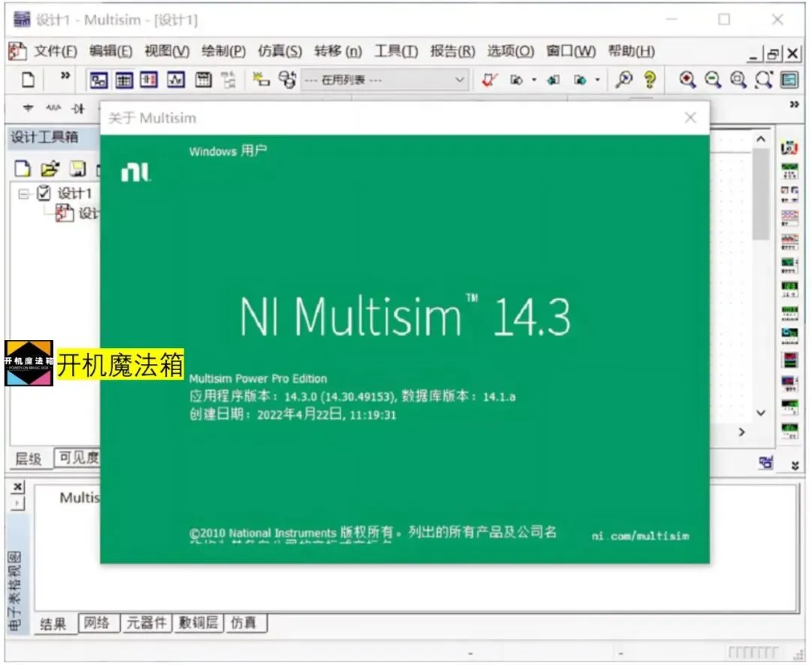Viewport: 812px width, 665px height.
Task: Open the Grapher toolbar icon
Action: (x=175, y=80)
